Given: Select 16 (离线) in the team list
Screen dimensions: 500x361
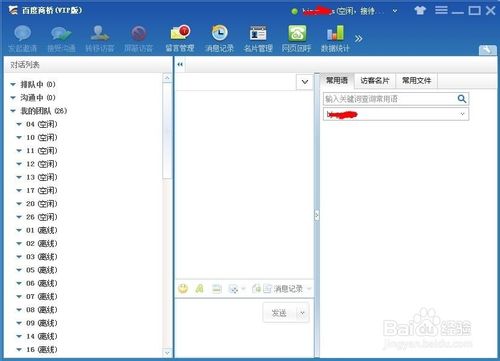Looking at the screenshot, I should (x=42, y=350).
